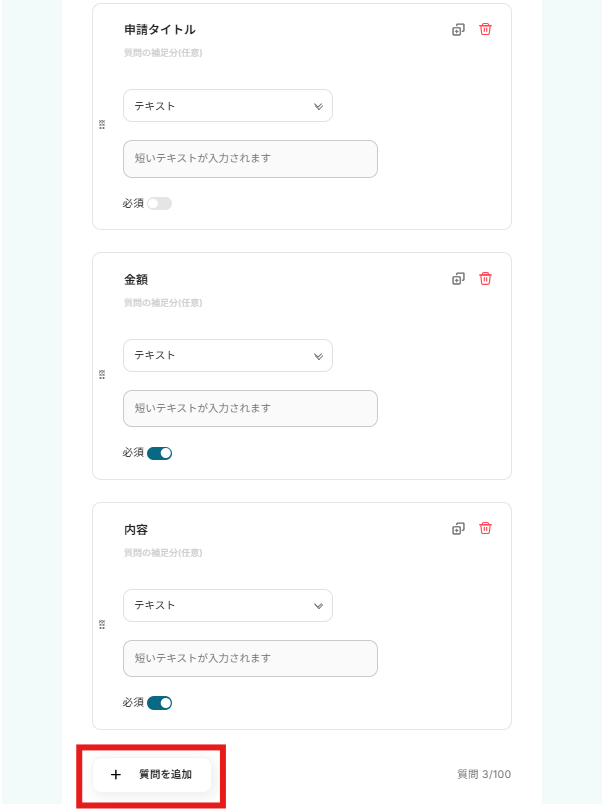Edit supplementary text under 内容 title
This screenshot has width=615, height=809.
point(163,552)
